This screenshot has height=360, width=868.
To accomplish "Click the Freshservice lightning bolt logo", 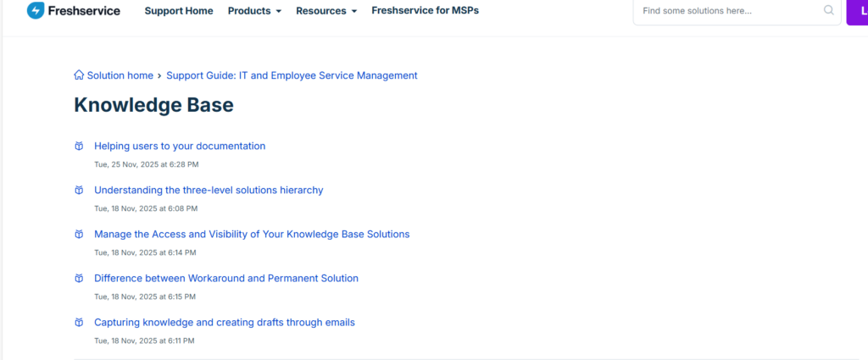I will click(36, 11).
